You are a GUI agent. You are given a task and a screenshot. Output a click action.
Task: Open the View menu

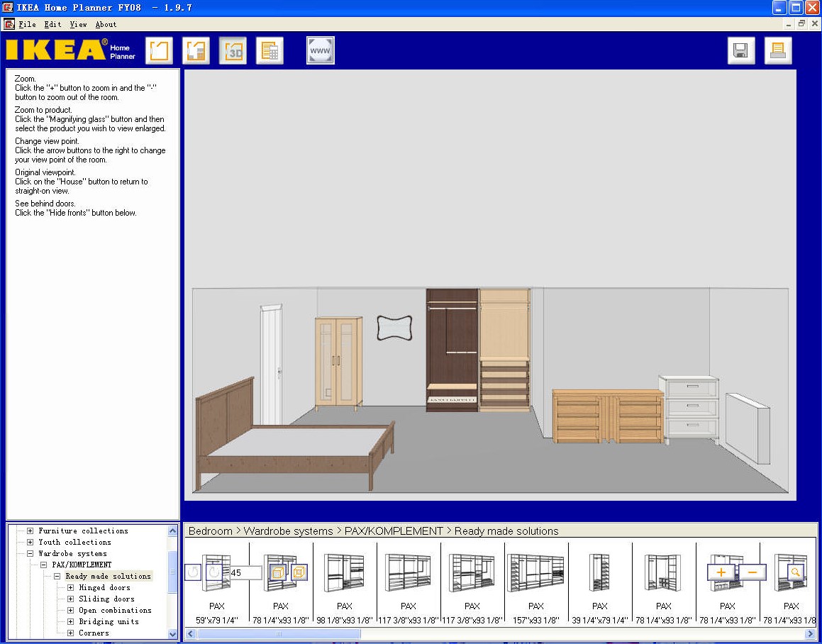pos(78,24)
